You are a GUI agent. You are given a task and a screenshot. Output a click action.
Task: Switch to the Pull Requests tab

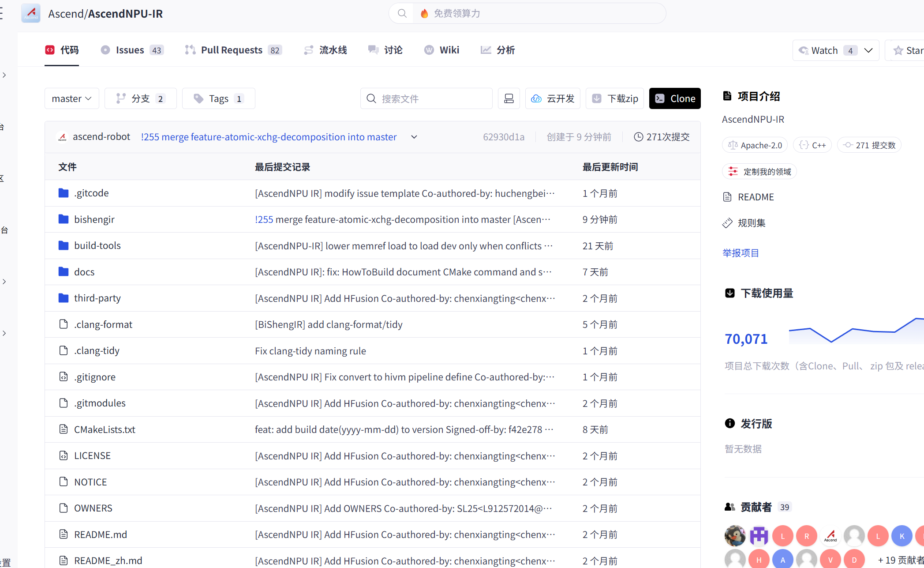pos(233,50)
